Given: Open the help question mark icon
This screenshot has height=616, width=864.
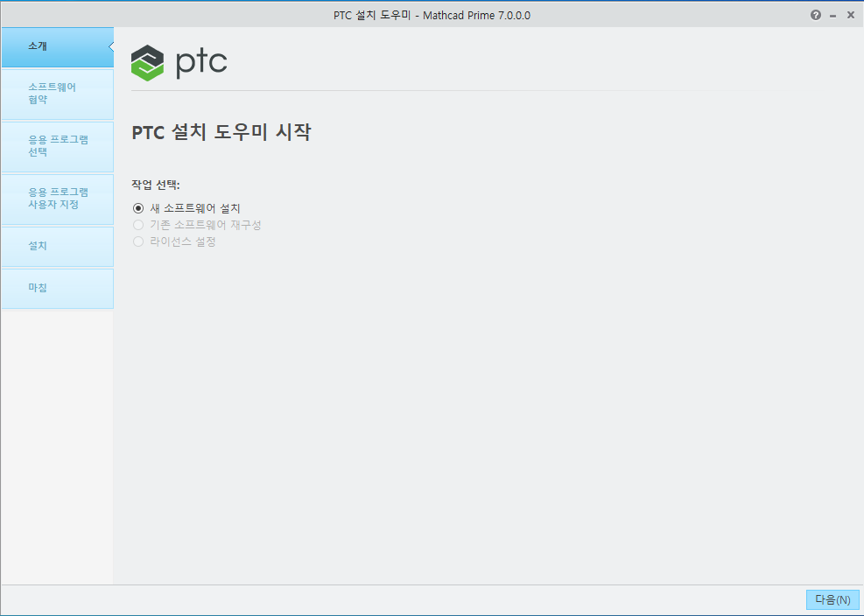Looking at the screenshot, I should click(816, 15).
